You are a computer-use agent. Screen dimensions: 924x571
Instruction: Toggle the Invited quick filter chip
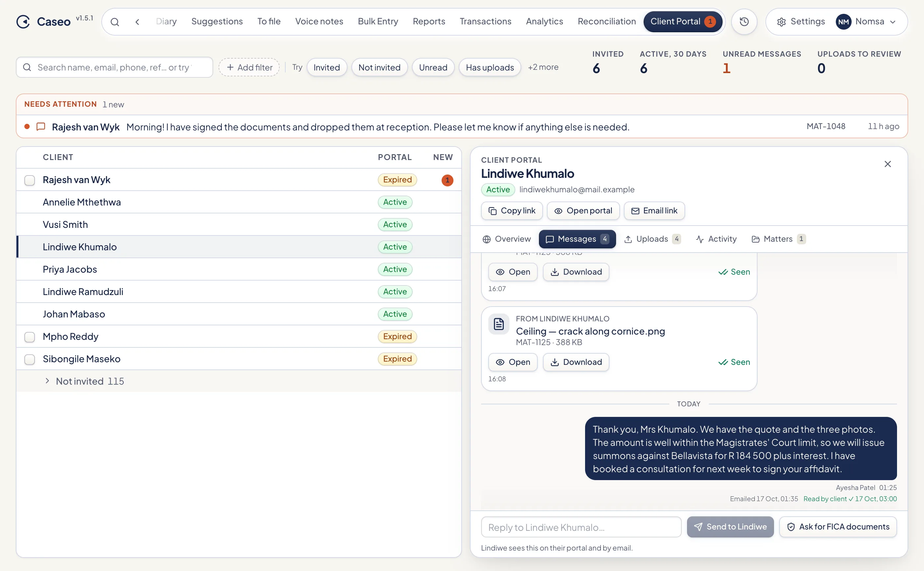click(x=326, y=67)
